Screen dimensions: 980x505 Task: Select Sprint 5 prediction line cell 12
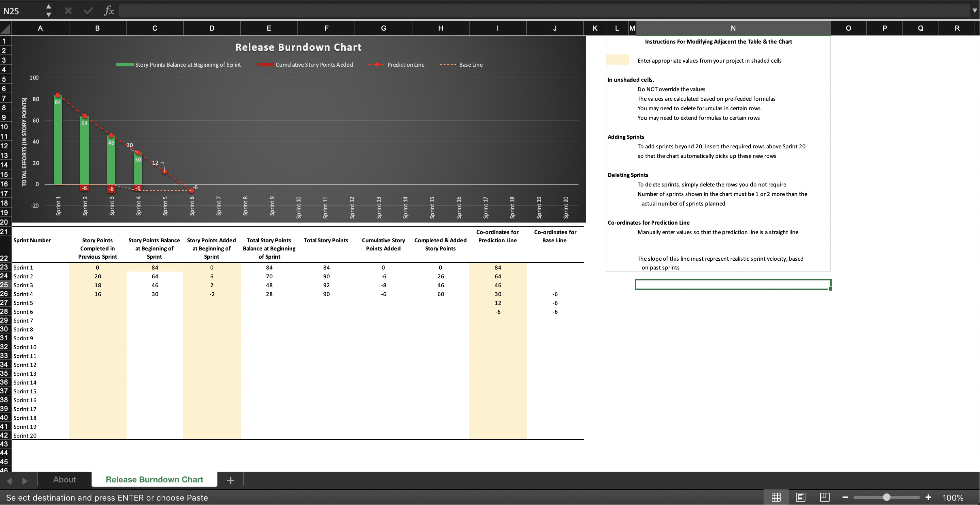tap(497, 303)
